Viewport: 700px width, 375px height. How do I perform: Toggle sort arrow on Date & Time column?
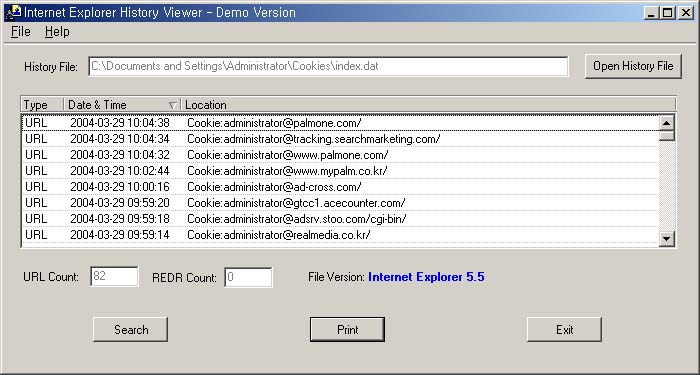tap(173, 105)
